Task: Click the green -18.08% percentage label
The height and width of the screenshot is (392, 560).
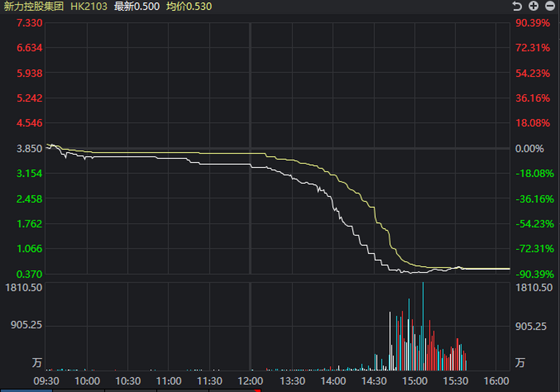Action: pos(535,173)
